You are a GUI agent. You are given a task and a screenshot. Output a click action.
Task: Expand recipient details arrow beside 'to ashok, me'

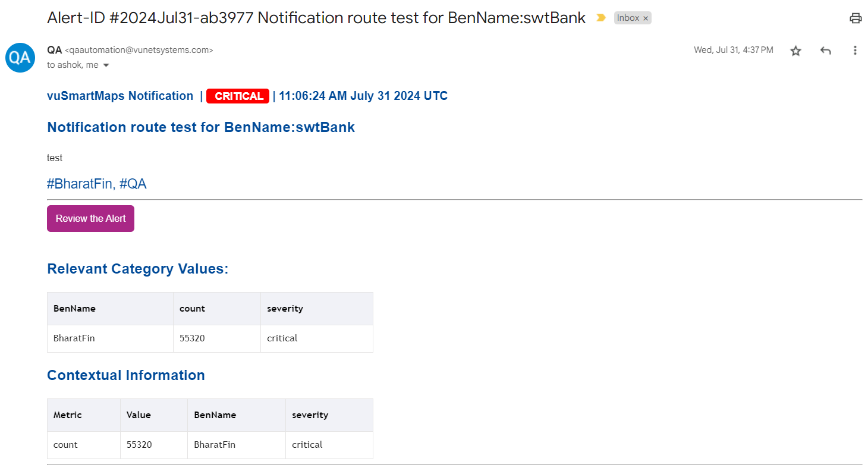(106, 65)
